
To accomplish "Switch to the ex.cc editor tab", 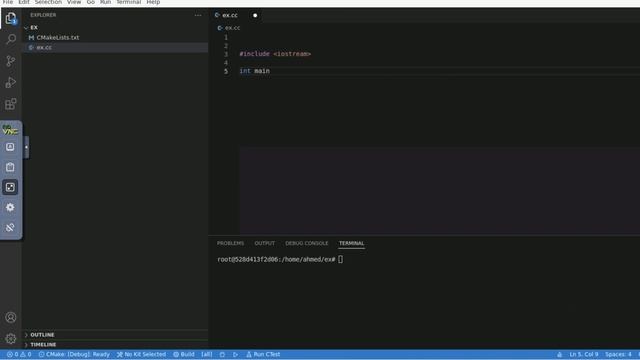I will pos(230,15).
